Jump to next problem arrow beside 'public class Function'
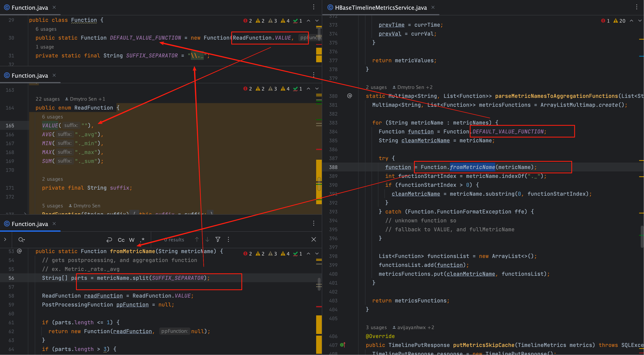 (317, 21)
